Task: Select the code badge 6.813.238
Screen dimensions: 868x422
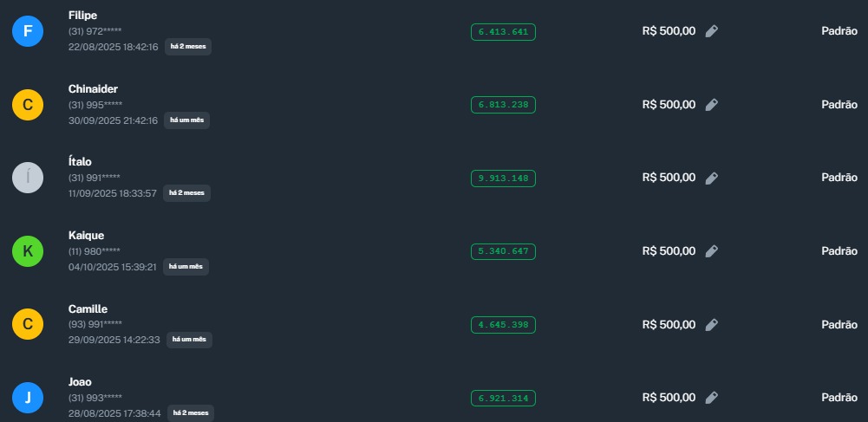Action: (x=503, y=105)
